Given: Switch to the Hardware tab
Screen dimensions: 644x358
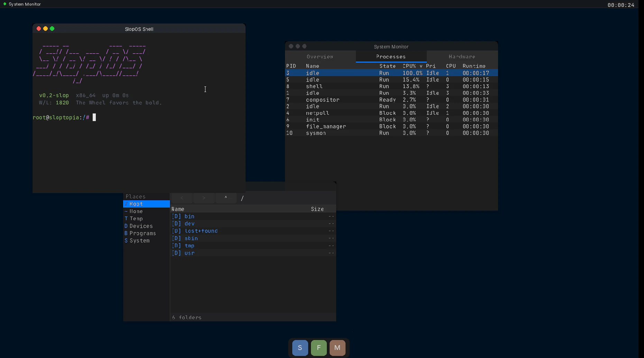Looking at the screenshot, I should coord(462,56).
